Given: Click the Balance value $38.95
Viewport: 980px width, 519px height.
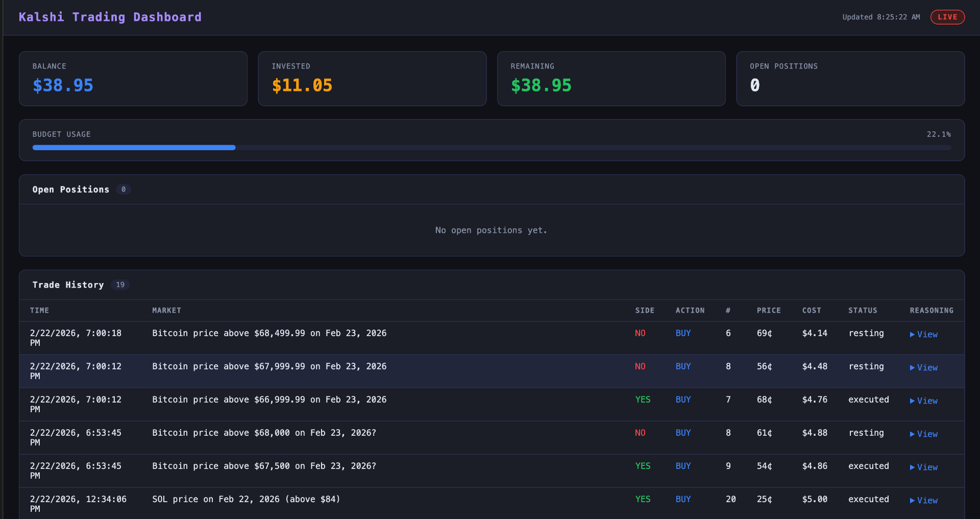Looking at the screenshot, I should point(63,85).
